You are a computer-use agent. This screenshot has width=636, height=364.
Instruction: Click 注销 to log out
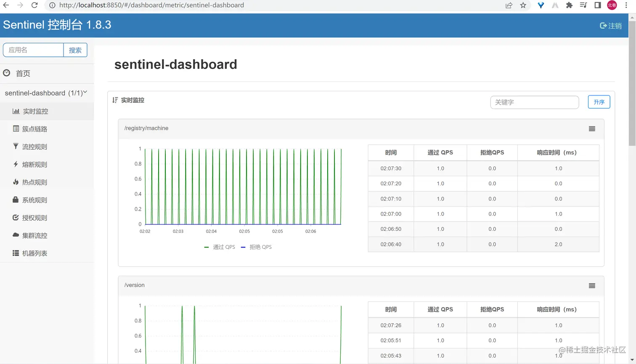click(x=615, y=26)
